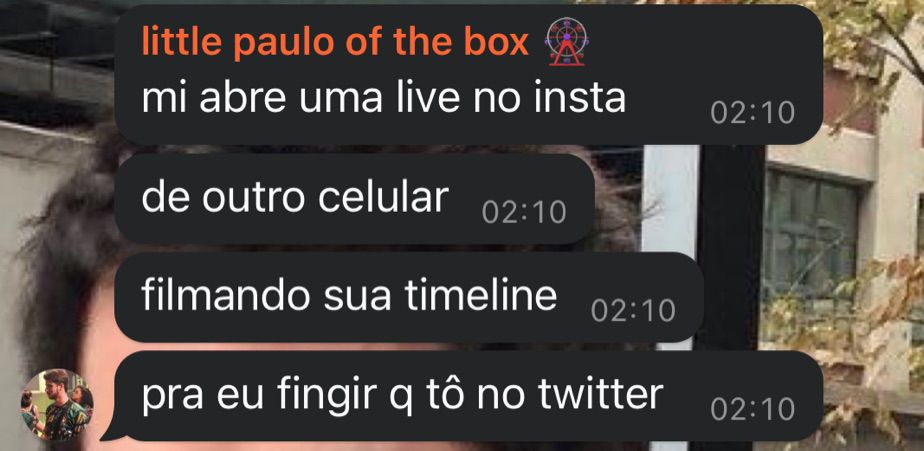Tap the timestamp on 'de outro celular' message
Image resolution: width=924 pixels, height=451 pixels.
pos(524,212)
